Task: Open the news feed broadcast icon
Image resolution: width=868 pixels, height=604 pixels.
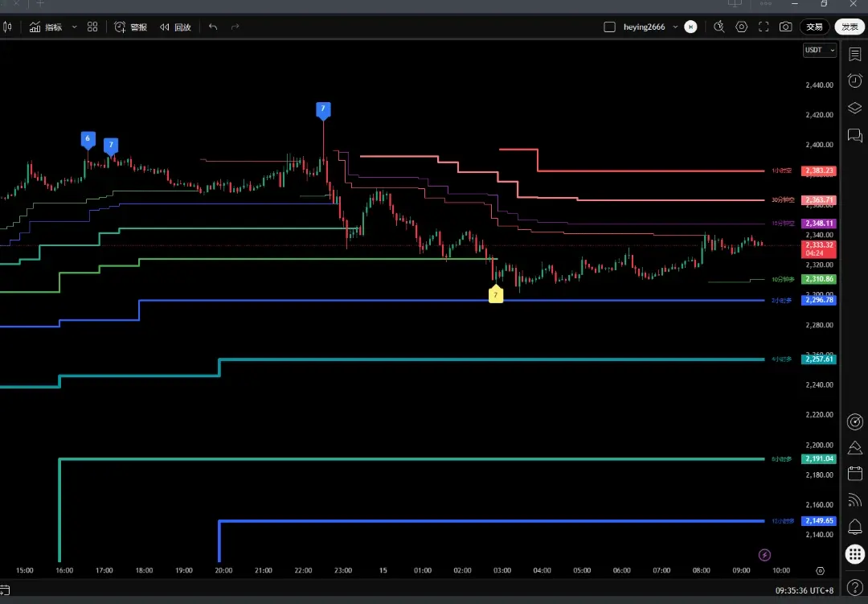Action: tap(855, 499)
